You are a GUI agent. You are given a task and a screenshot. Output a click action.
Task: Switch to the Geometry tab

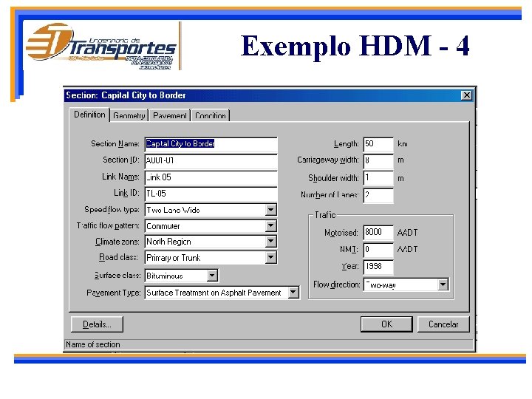[129, 115]
